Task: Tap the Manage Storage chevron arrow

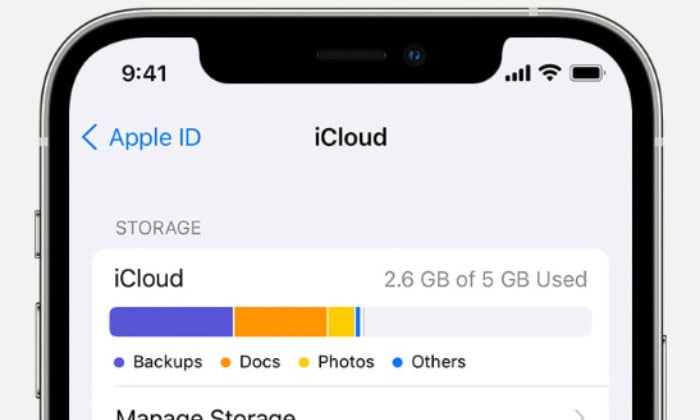Action: coord(580,415)
